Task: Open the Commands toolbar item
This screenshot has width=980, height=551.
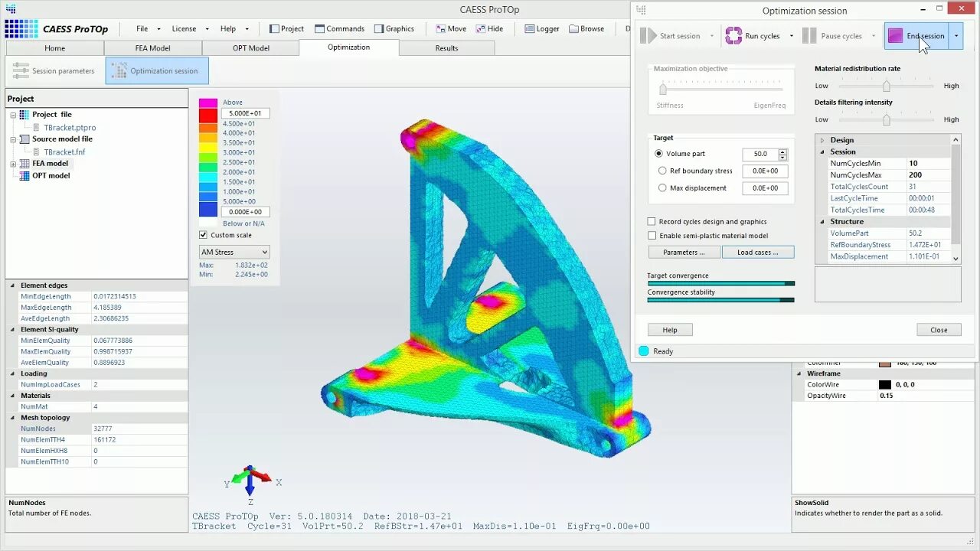Action: click(x=339, y=28)
